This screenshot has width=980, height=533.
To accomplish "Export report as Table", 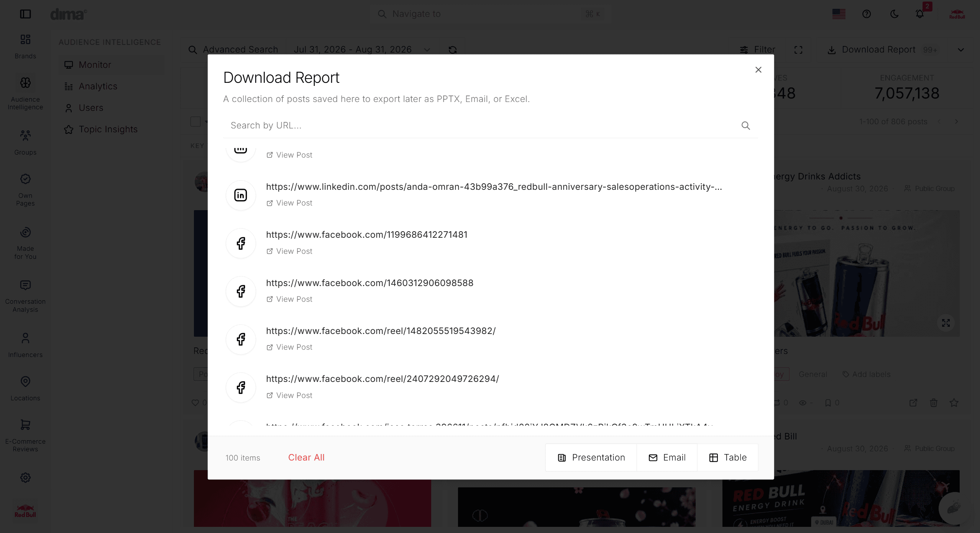I will pos(728,457).
